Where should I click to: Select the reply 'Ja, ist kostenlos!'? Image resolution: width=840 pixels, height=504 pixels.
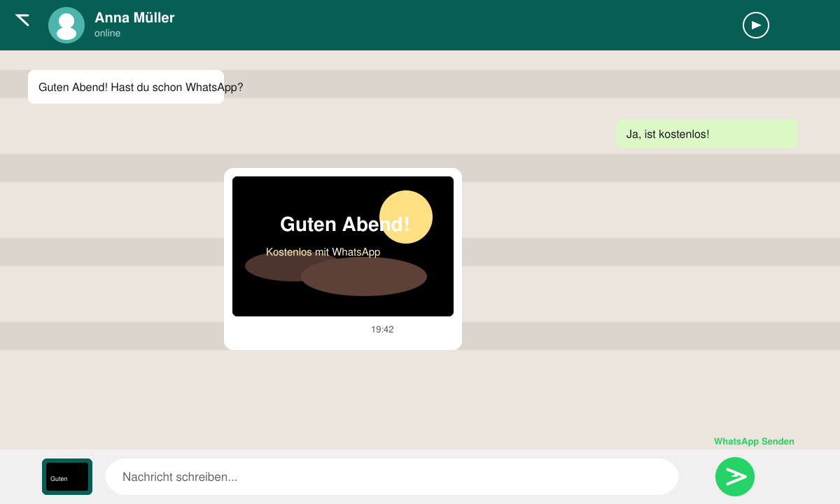tap(707, 134)
